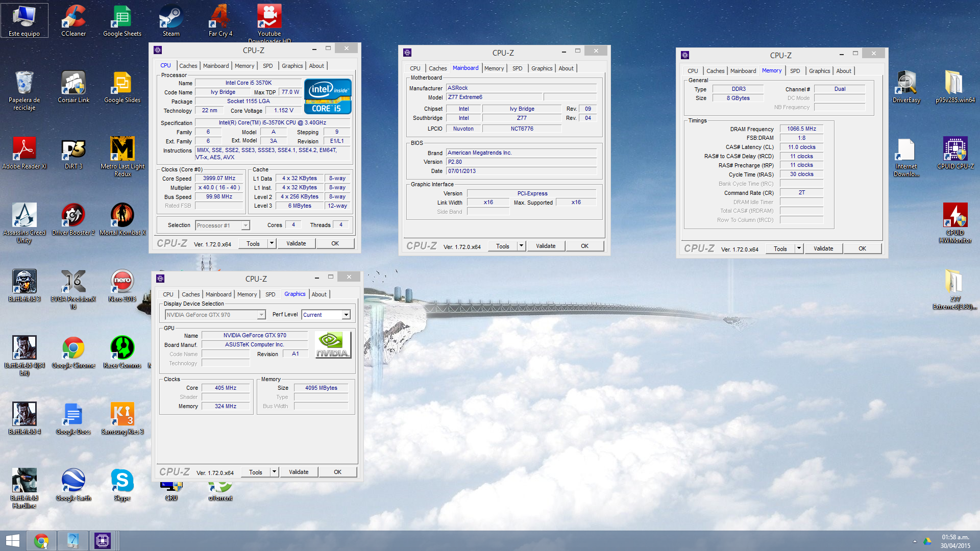Open Adobe Reader XI icon
The height and width of the screenshot is (551, 980).
[x=24, y=153]
